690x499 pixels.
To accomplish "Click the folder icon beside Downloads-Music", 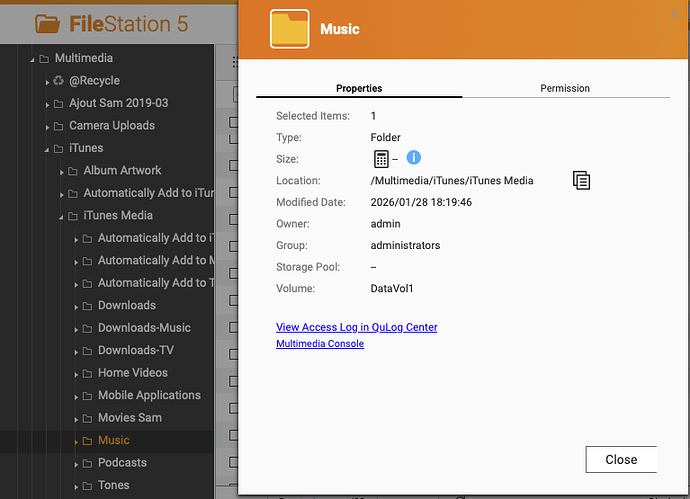I will pyautogui.click(x=88, y=329).
